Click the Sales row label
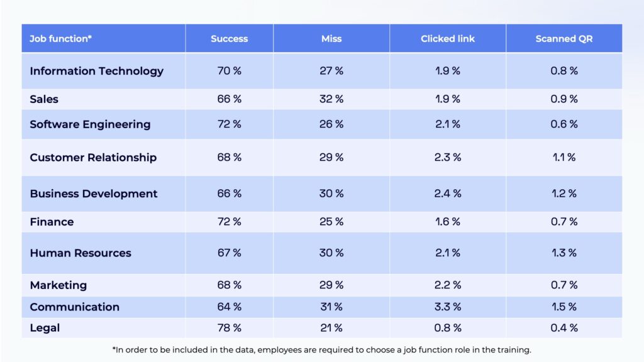The width and height of the screenshot is (644, 362). [44, 99]
